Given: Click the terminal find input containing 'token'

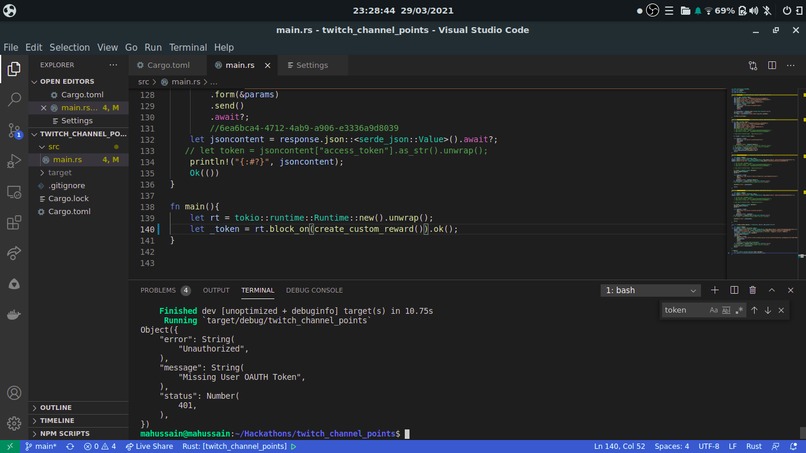Looking at the screenshot, I should [x=684, y=310].
